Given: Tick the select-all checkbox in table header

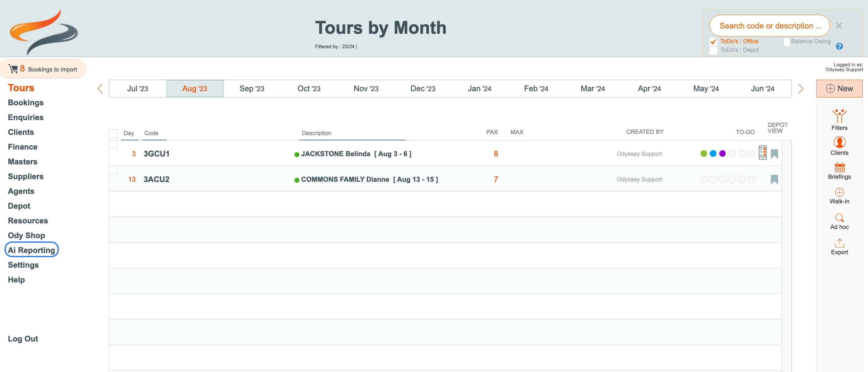Looking at the screenshot, I should click(x=113, y=133).
